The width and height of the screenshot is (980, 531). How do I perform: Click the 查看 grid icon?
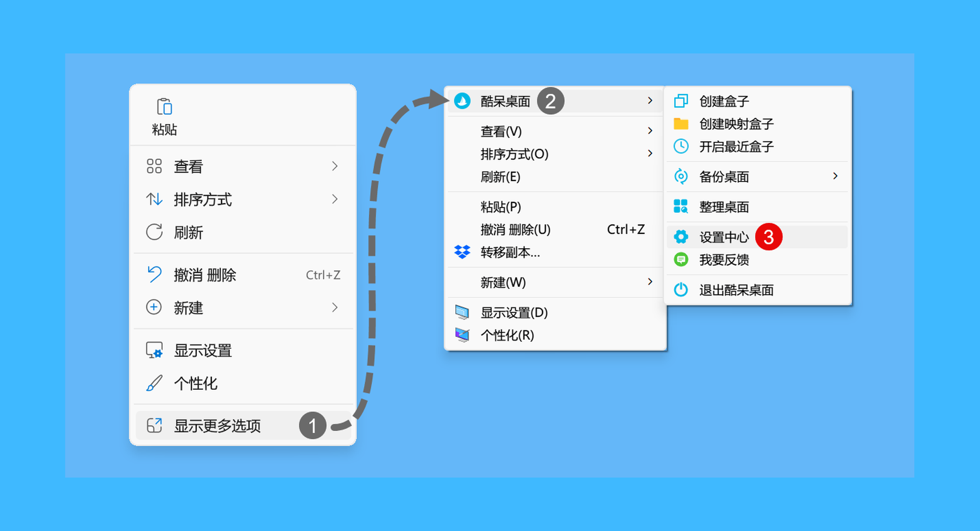pos(154,166)
